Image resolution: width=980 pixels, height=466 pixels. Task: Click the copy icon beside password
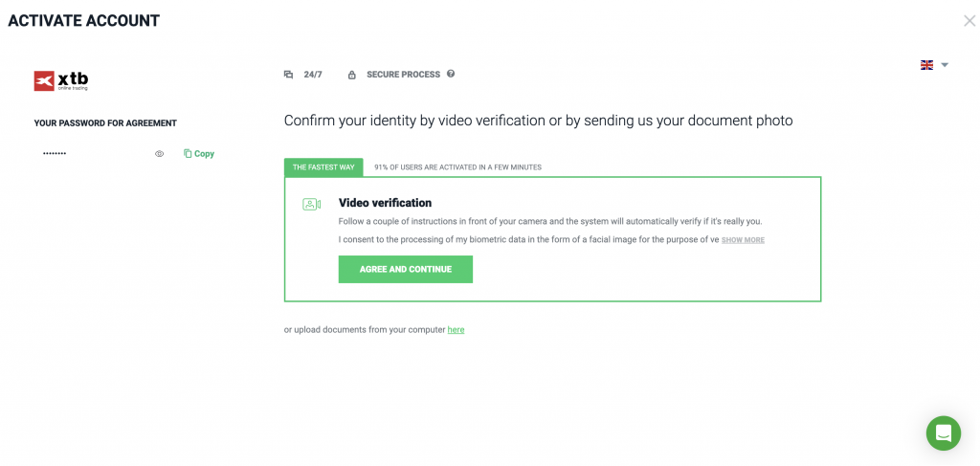click(188, 153)
